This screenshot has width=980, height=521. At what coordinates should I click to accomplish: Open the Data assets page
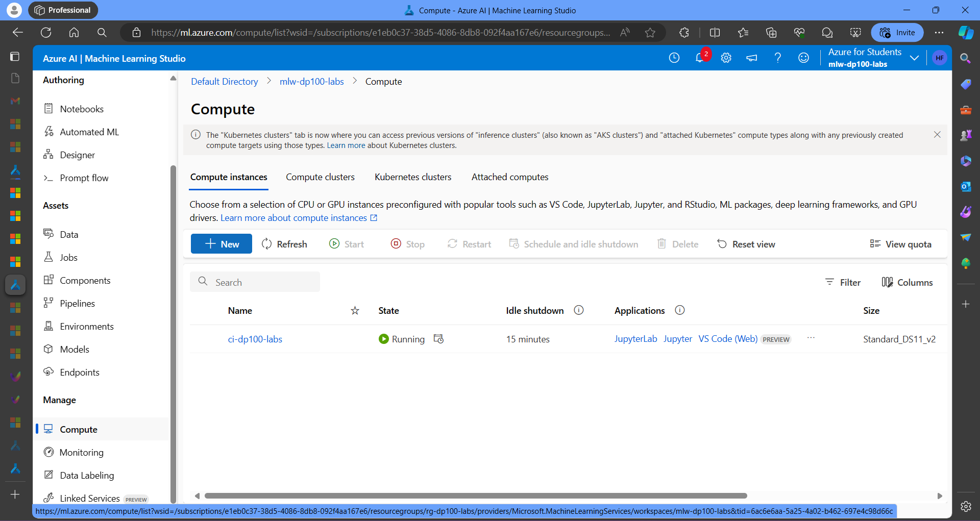(61, 234)
